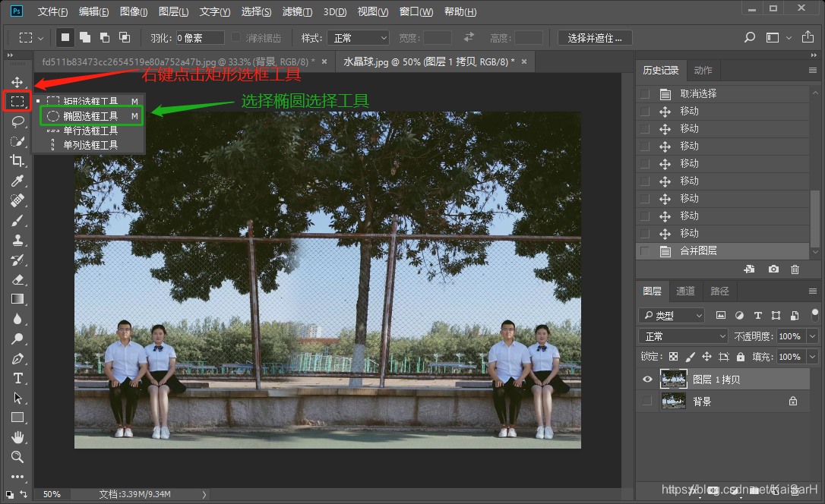The image size is (825, 504).
Task: Switch to the 通道 tab
Action: tap(685, 291)
